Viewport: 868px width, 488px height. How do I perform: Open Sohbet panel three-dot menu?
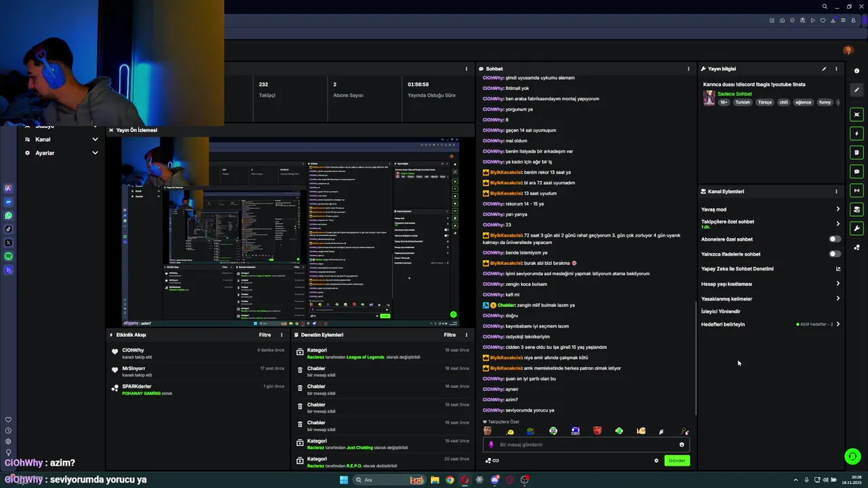pyautogui.click(x=688, y=68)
